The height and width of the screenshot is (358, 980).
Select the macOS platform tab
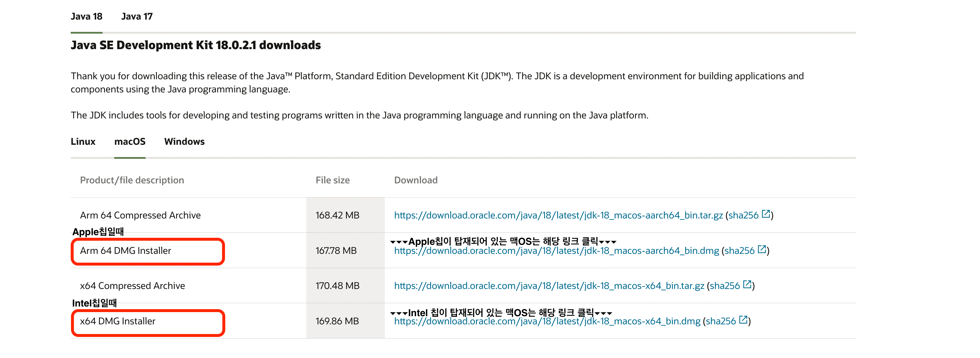click(130, 141)
